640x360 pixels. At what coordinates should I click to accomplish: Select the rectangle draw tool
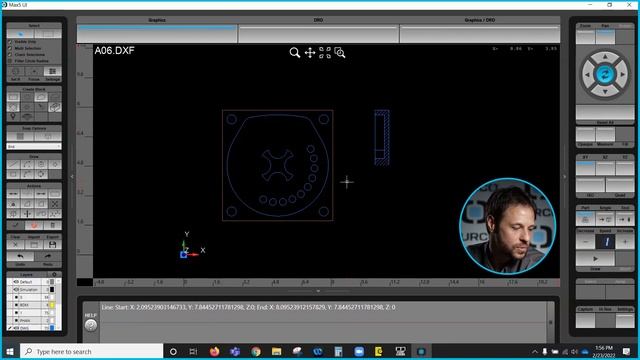(13, 175)
